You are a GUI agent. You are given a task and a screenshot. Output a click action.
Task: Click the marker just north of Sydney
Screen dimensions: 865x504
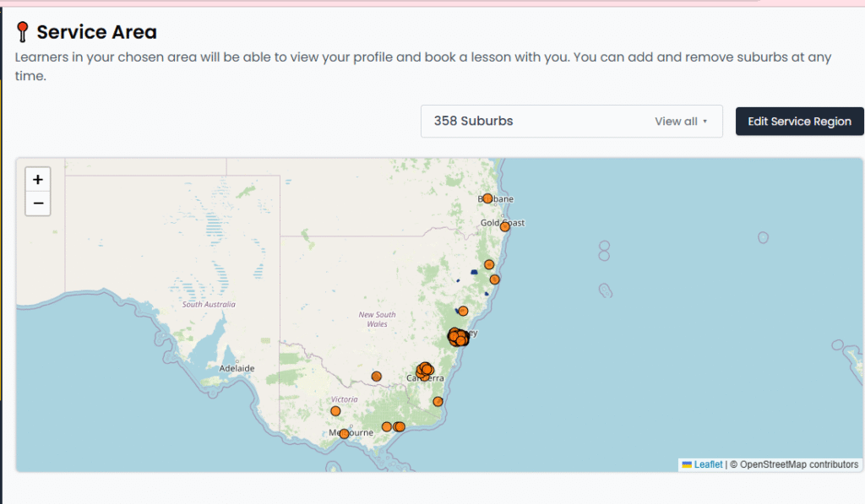pos(463,311)
